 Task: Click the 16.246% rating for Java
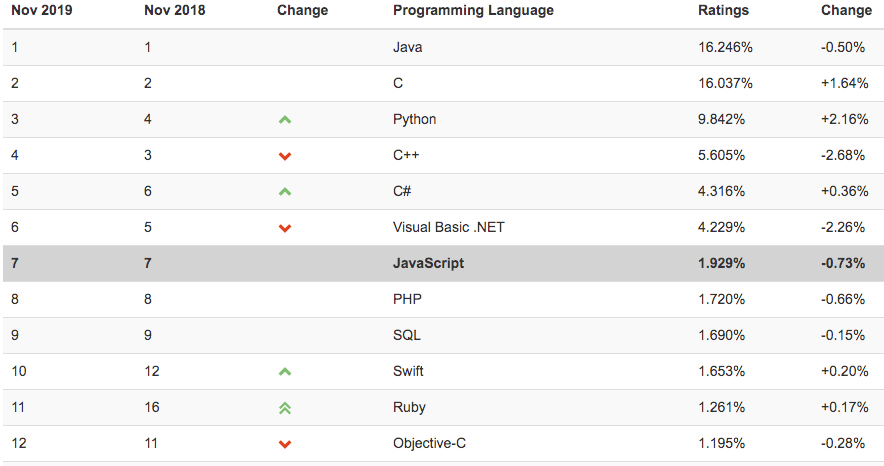tap(725, 47)
